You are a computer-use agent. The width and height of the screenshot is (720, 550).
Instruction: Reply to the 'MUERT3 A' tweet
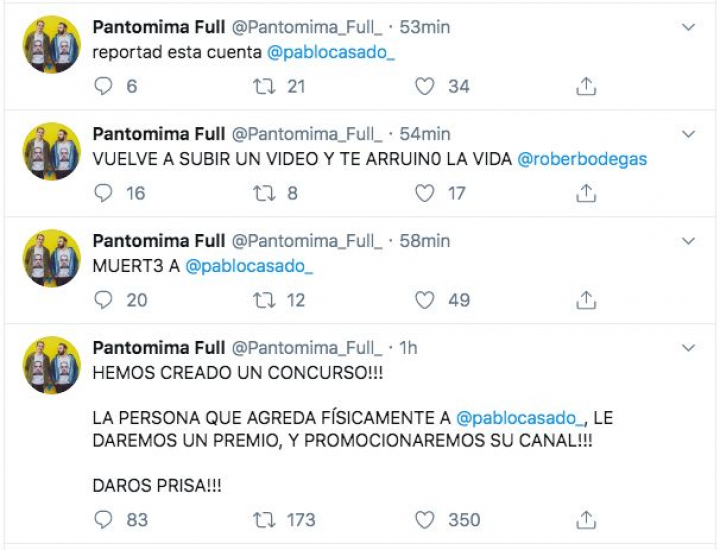(103, 300)
